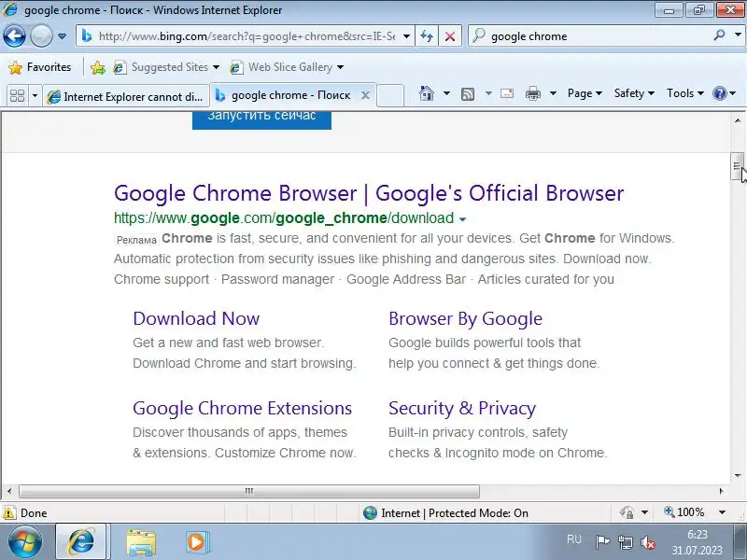The height and width of the screenshot is (560, 747).
Task: Click the RU language indicator
Action: (x=574, y=539)
